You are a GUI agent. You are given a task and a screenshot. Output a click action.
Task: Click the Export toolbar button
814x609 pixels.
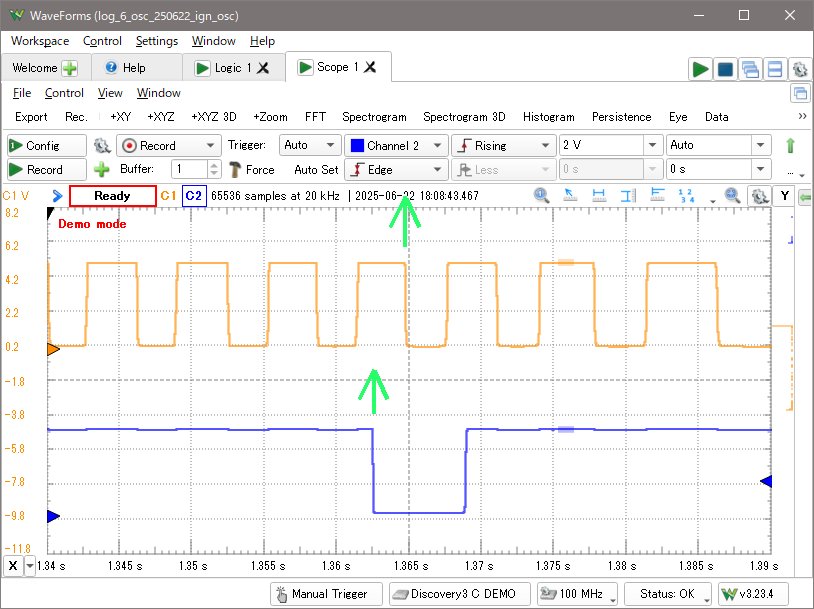[31, 117]
